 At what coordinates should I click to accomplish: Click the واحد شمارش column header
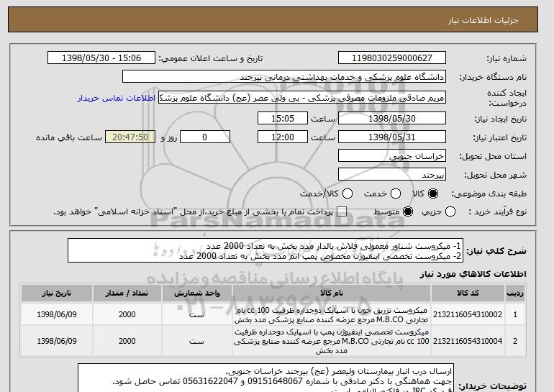(x=197, y=293)
